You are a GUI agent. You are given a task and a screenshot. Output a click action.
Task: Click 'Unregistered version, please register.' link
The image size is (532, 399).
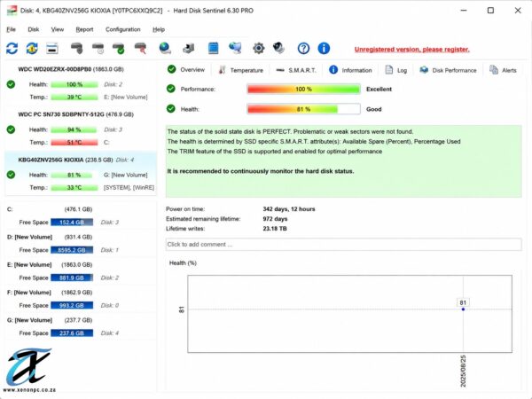412,50
